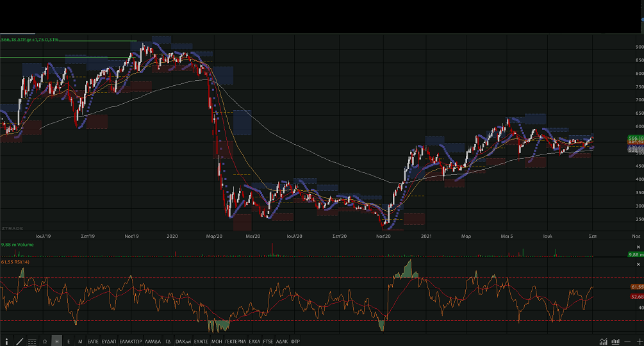Open the DAX.wi symbol tab
This screenshot has width=644, height=346.
(184, 342)
